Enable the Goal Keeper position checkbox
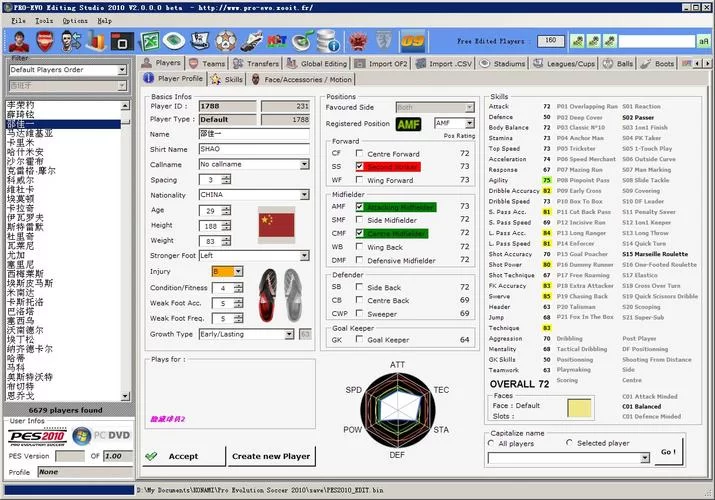The width and height of the screenshot is (715, 500). (360, 340)
